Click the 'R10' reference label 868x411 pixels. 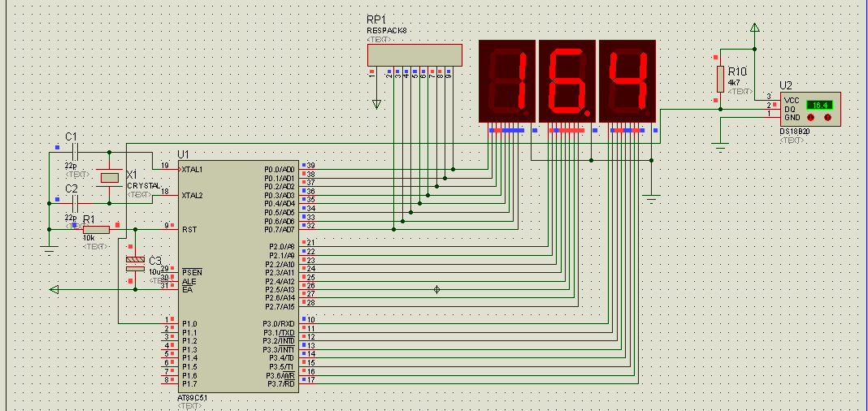point(737,72)
